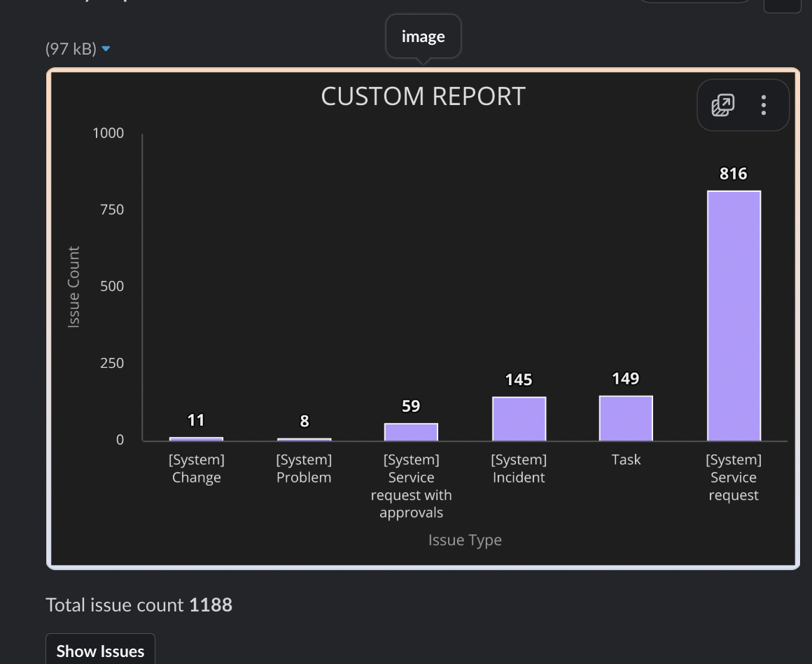Viewport: 812px width, 664px height.
Task: Click the "Issue Count" axis label
Action: click(73, 286)
